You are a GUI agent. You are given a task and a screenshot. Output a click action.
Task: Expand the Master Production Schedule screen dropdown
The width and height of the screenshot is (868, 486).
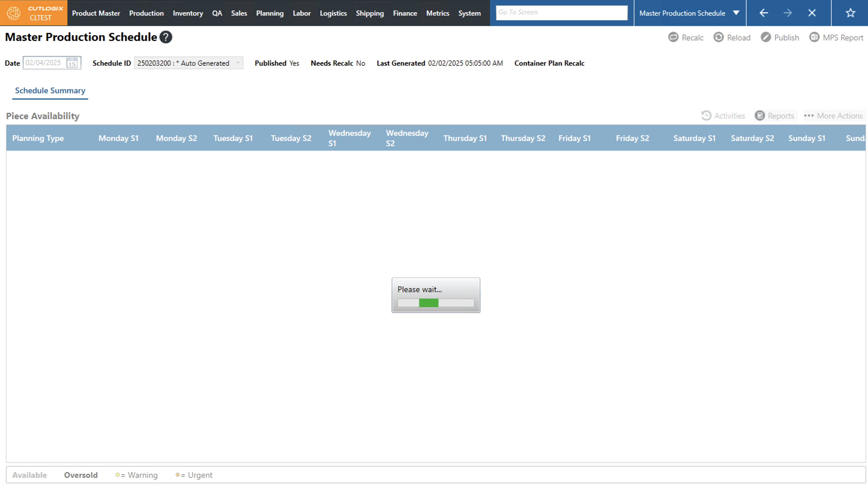point(736,13)
